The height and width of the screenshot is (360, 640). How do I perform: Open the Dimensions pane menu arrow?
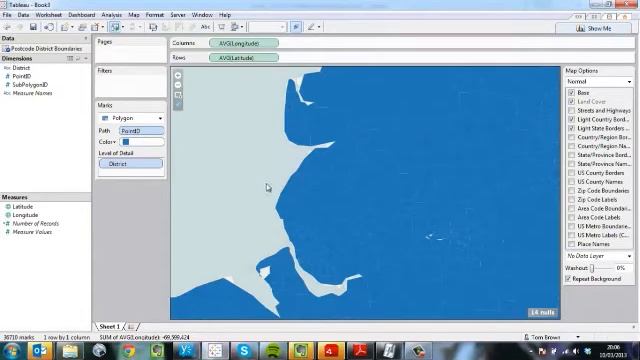[x=86, y=58]
